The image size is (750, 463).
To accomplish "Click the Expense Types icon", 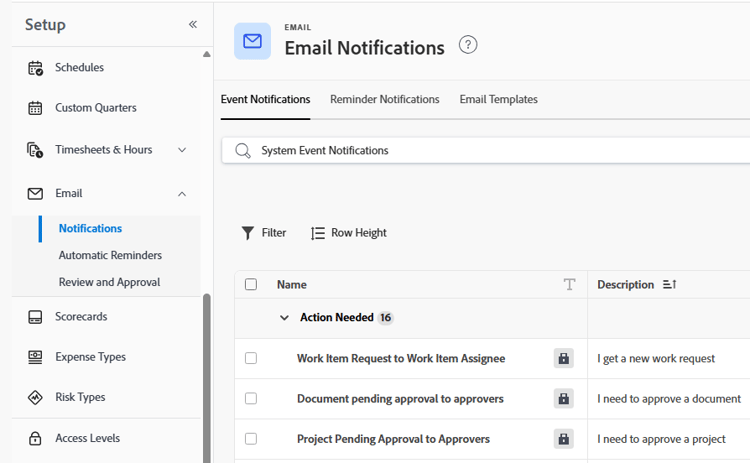I will click(35, 357).
